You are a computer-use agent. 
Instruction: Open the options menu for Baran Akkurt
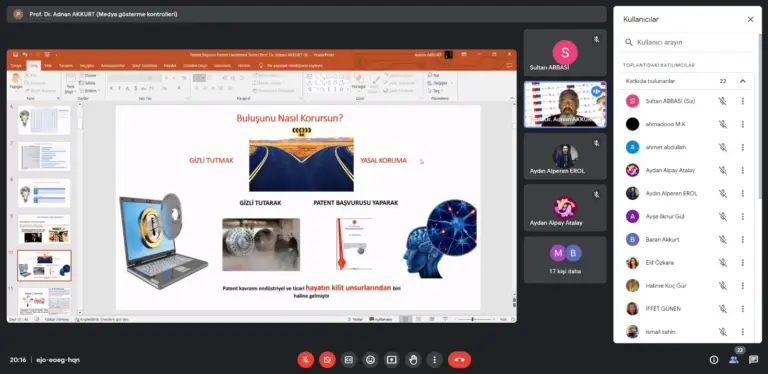coord(743,240)
